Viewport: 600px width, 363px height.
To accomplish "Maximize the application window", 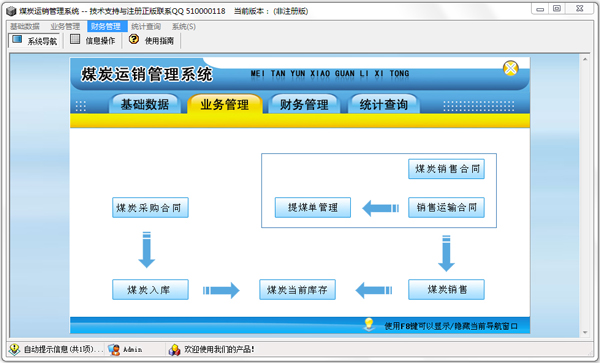I will 557,9.
